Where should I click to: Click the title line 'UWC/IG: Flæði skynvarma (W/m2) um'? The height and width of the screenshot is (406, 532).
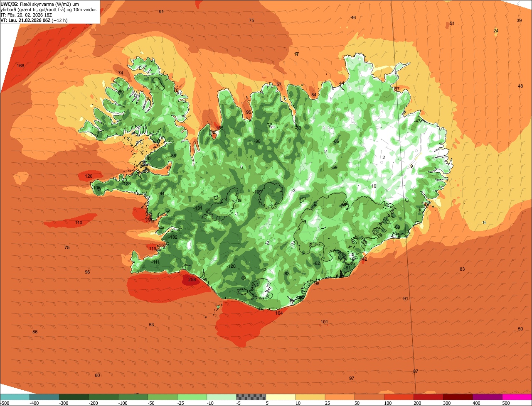point(40,4)
